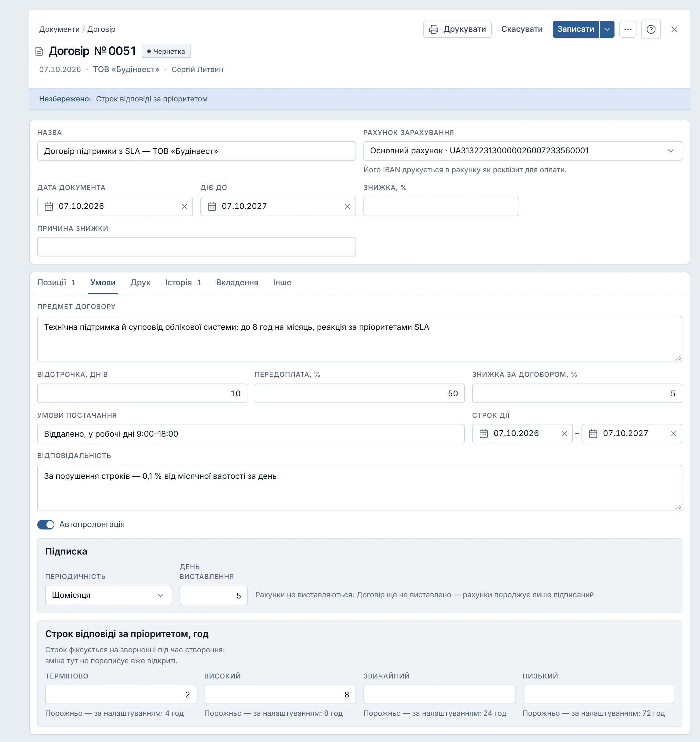Open the Інше tab
This screenshot has height=742, width=700.
tap(282, 282)
